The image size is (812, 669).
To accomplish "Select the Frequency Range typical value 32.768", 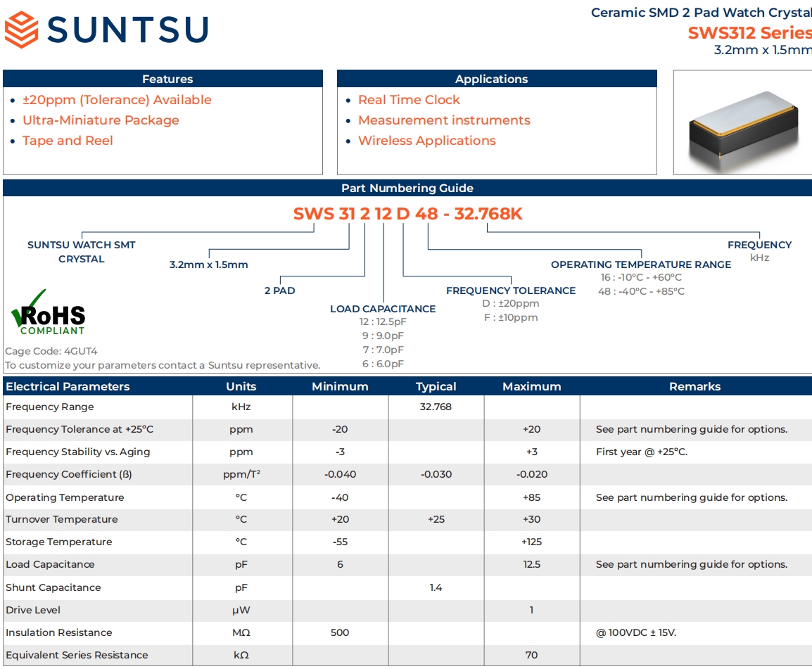I will pyautogui.click(x=436, y=407).
